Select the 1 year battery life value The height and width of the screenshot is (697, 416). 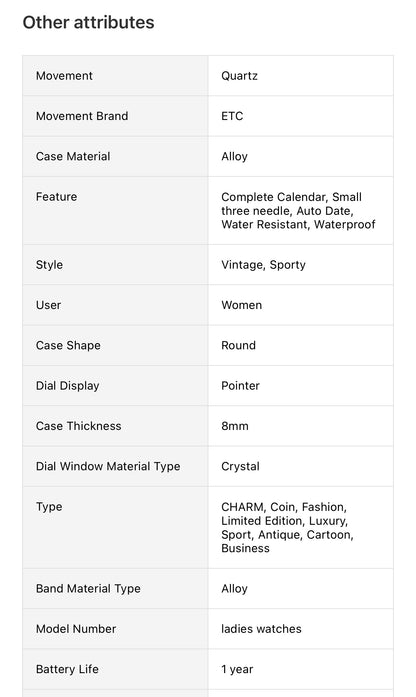point(237,669)
